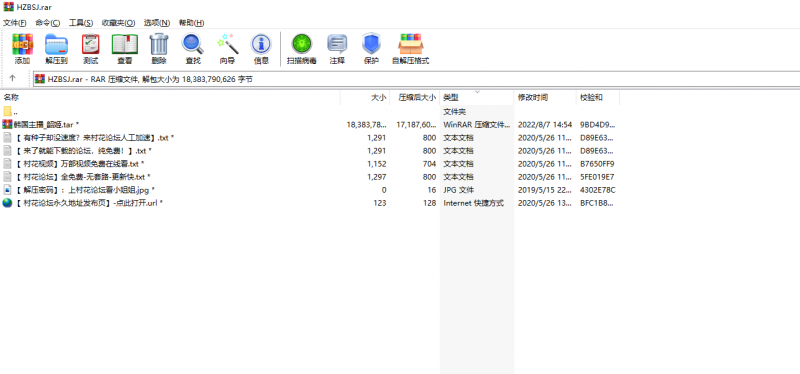
Task: Open the Help (帮助) menu
Action: tap(191, 23)
